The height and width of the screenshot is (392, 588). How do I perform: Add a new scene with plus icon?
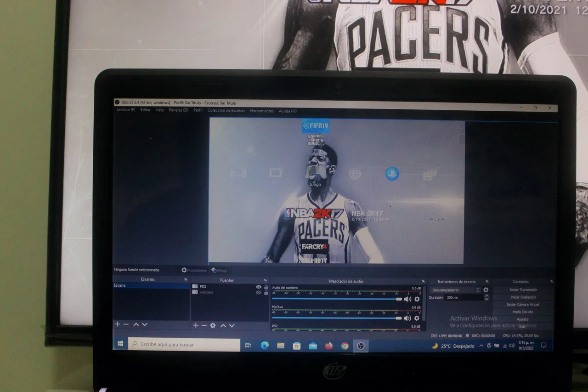tap(117, 324)
